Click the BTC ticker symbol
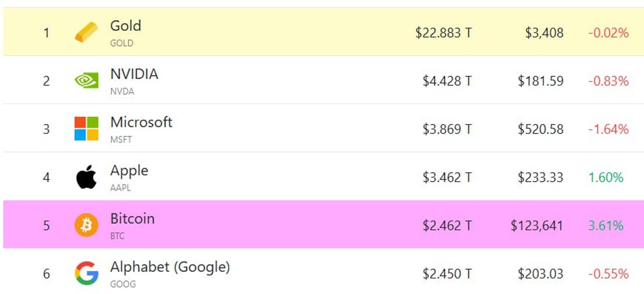 pyautogui.click(x=117, y=236)
